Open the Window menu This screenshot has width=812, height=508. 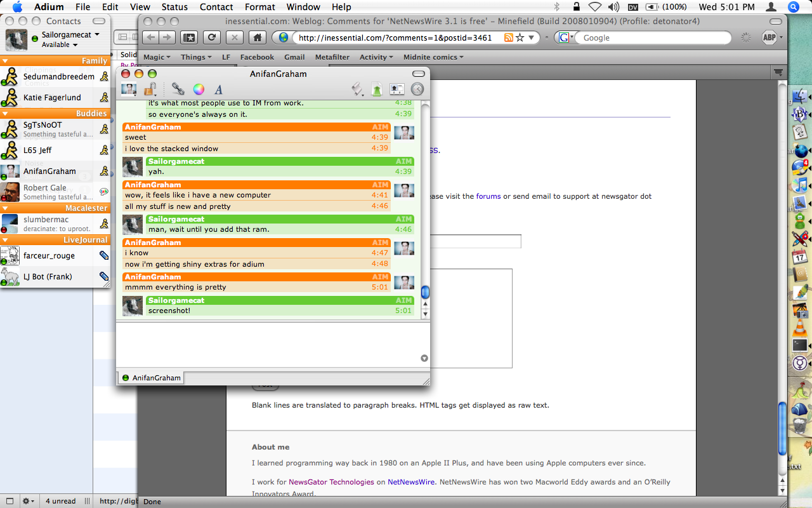303,7
